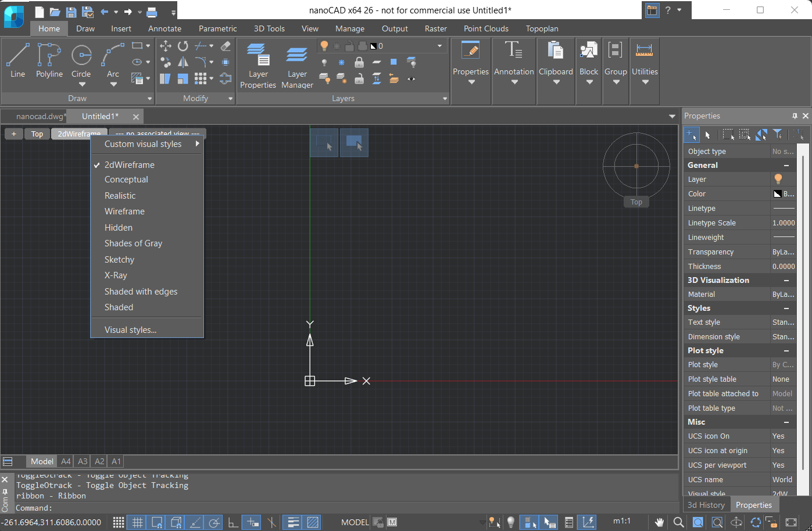This screenshot has width=812, height=531.
Task: Expand the Arc tool dropdown arrow
Action: (x=113, y=85)
